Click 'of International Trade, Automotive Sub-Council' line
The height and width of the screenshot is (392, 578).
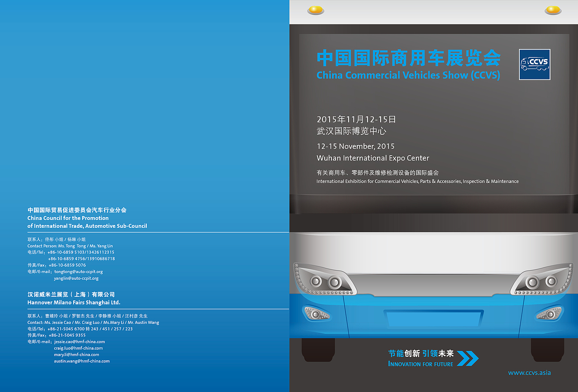coord(87,226)
